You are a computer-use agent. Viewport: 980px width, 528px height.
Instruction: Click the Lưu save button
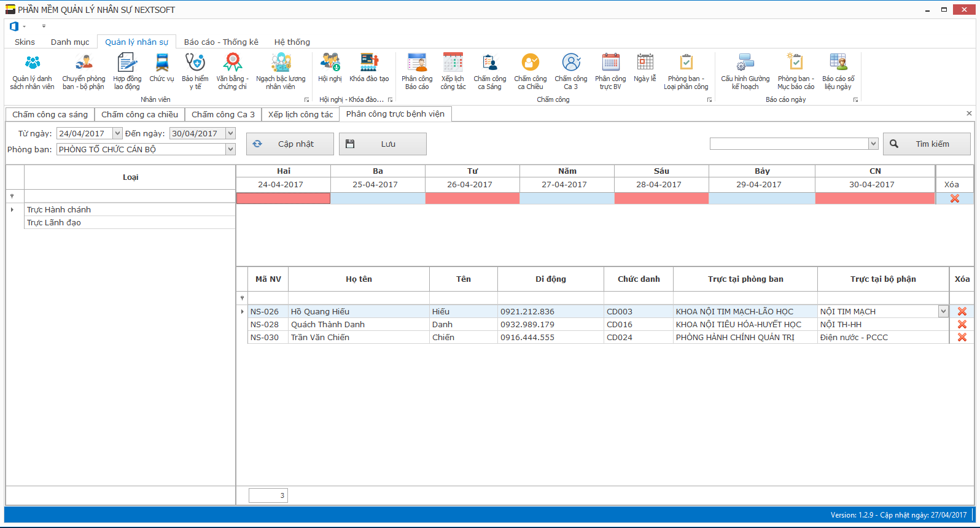(x=383, y=144)
